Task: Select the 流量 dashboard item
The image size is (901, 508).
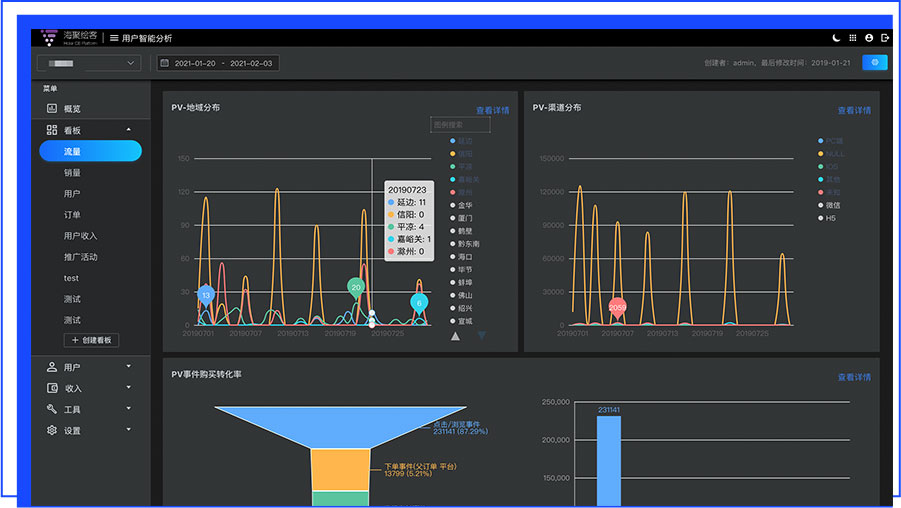Action: click(x=90, y=151)
